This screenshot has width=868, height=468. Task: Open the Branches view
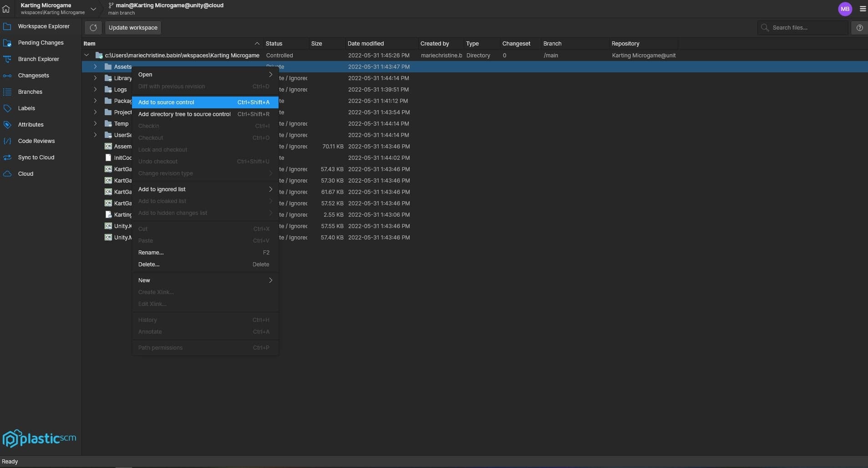30,92
